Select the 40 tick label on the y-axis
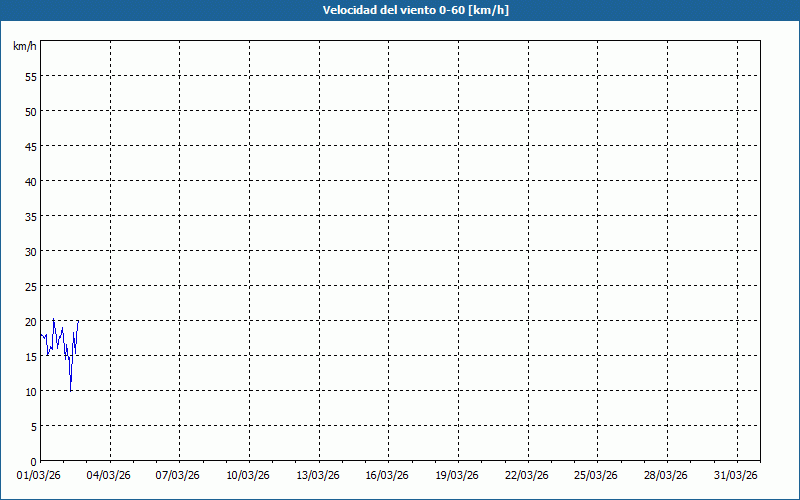The height and width of the screenshot is (500, 800). tap(30, 181)
